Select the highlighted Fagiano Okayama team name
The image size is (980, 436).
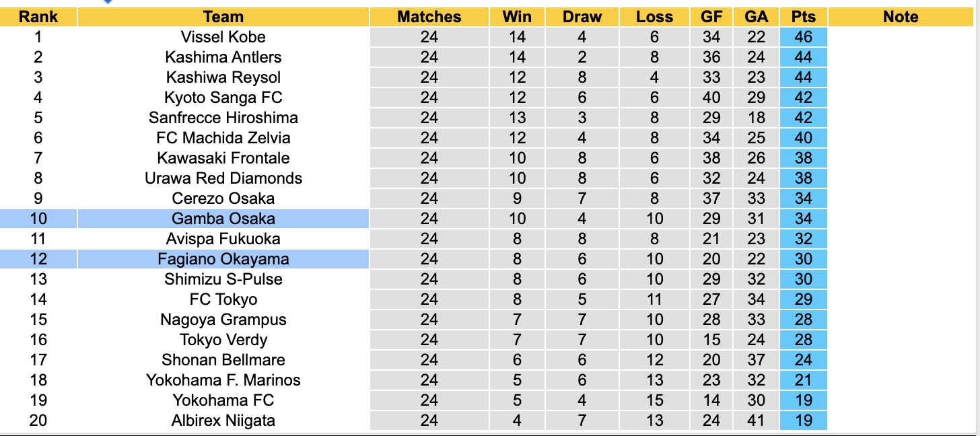click(x=223, y=259)
